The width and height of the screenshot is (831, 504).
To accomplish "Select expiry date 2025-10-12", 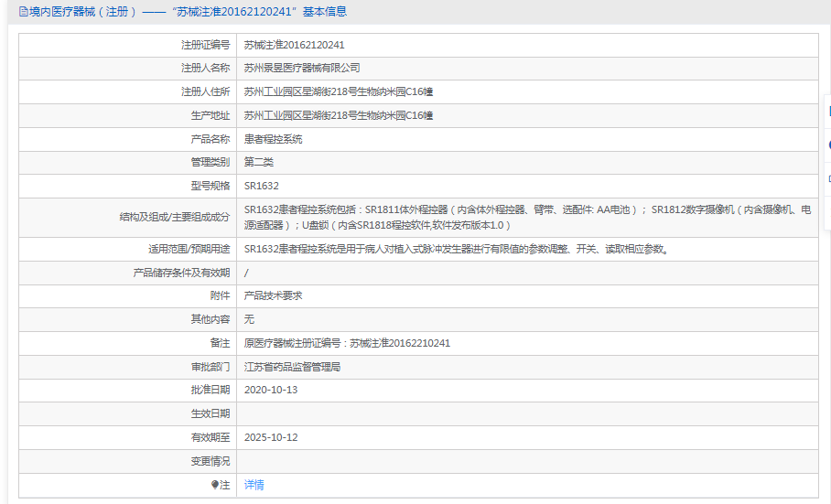I will tap(271, 437).
